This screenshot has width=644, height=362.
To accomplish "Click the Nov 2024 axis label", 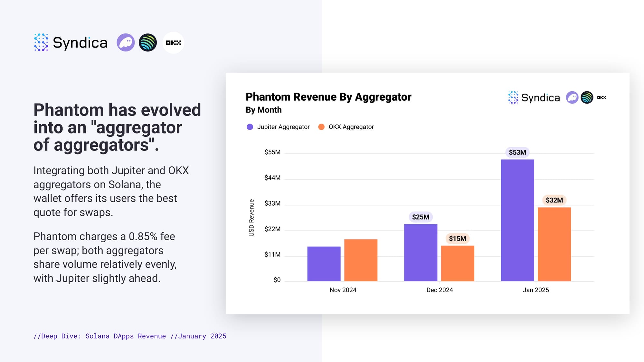I will [343, 290].
